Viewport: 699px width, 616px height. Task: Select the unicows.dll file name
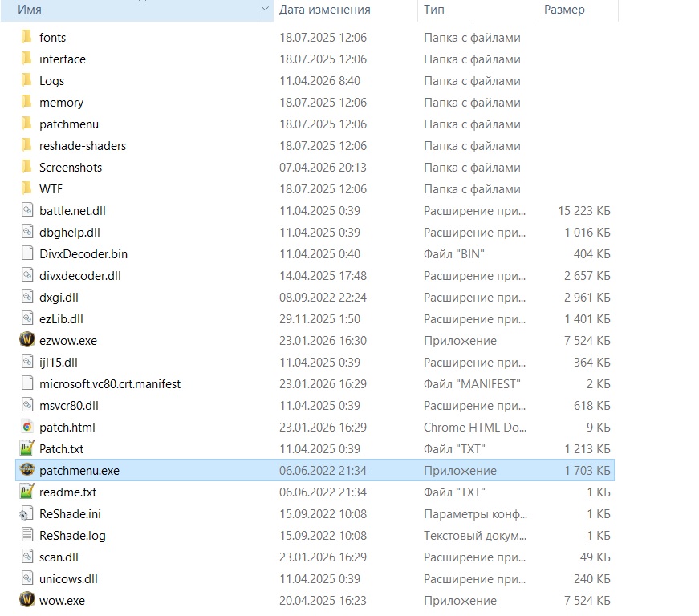68,578
